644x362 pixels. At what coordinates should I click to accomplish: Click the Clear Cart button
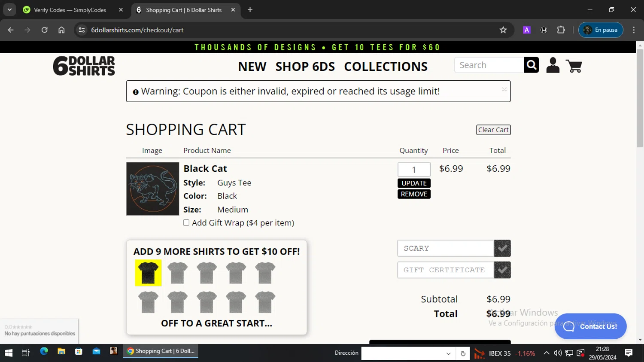click(493, 130)
